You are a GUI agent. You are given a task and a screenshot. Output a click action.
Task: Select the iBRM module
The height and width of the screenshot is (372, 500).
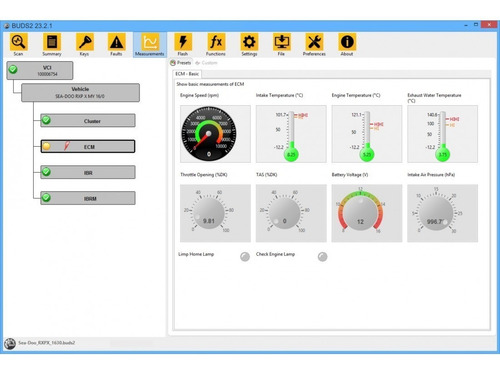pyautogui.click(x=88, y=198)
